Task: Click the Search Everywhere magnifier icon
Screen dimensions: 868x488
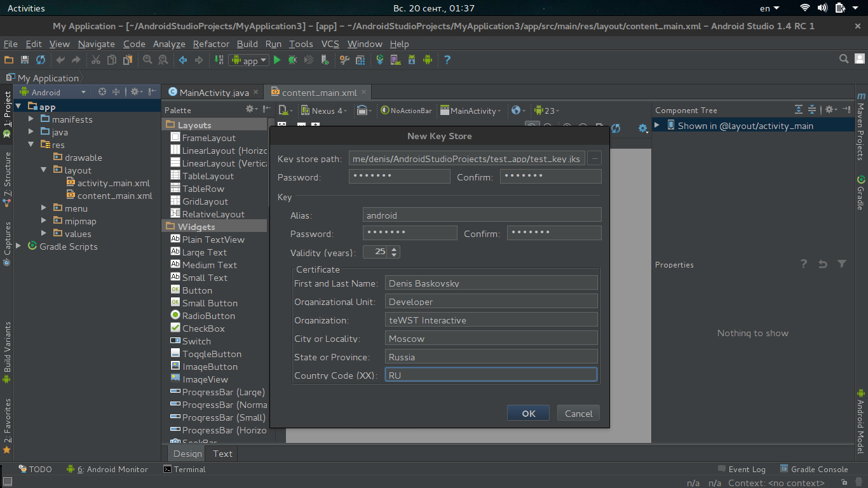Action: coord(844,59)
